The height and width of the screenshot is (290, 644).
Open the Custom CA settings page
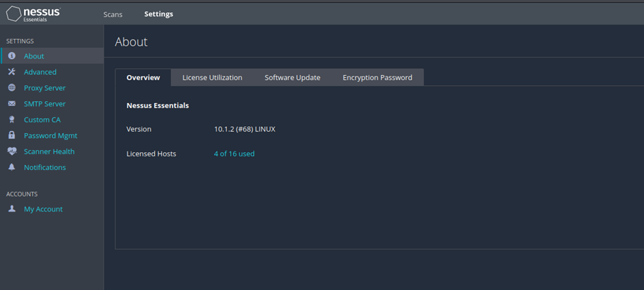42,119
